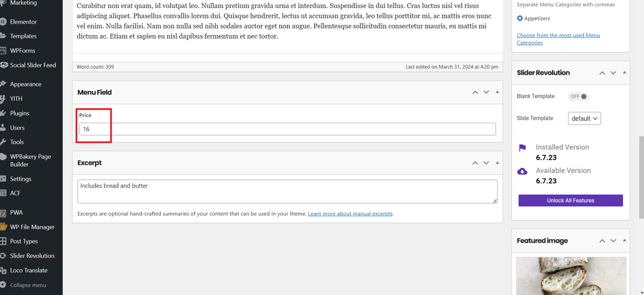Click the Tools wrench icon
The height and width of the screenshot is (295, 644).
3,142
